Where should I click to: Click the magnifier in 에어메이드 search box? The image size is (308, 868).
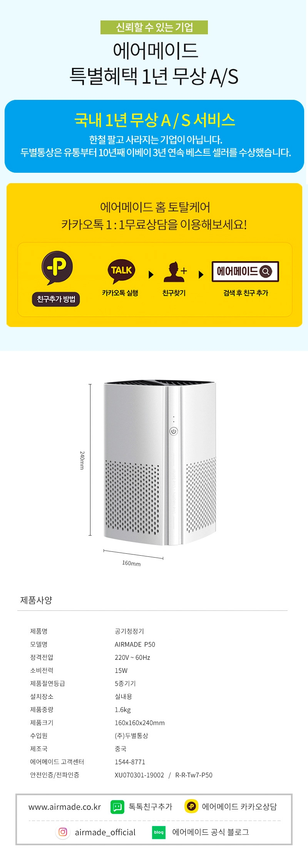[266, 271]
